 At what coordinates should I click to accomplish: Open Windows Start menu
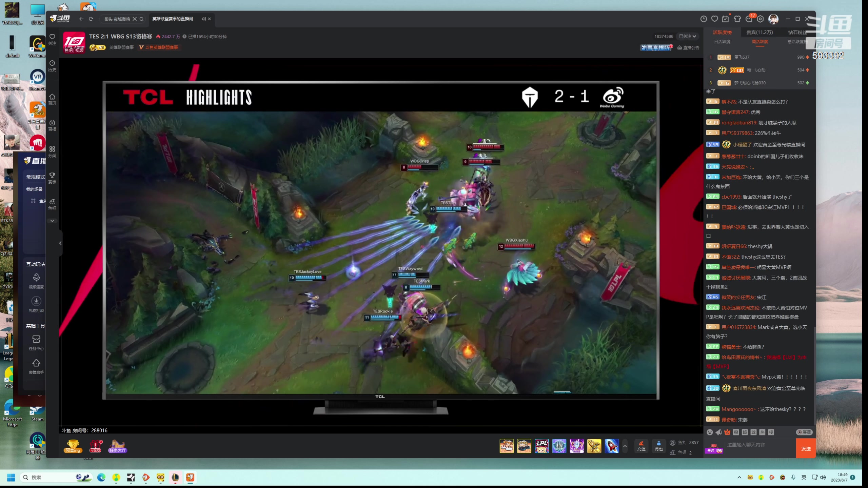tap(11, 477)
